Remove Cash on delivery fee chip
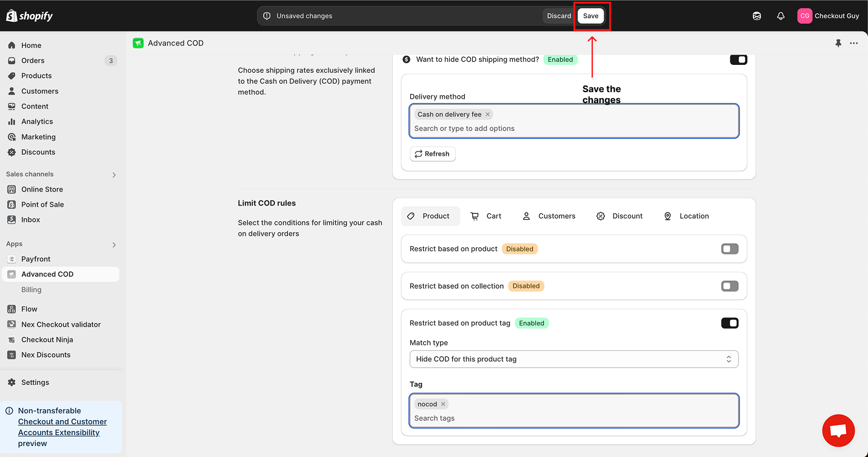 click(487, 115)
